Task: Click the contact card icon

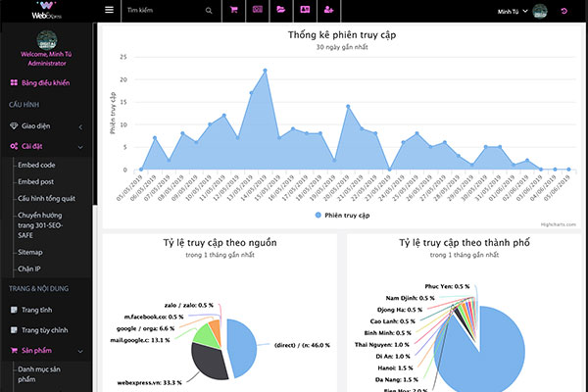Action: pyautogui.click(x=304, y=10)
